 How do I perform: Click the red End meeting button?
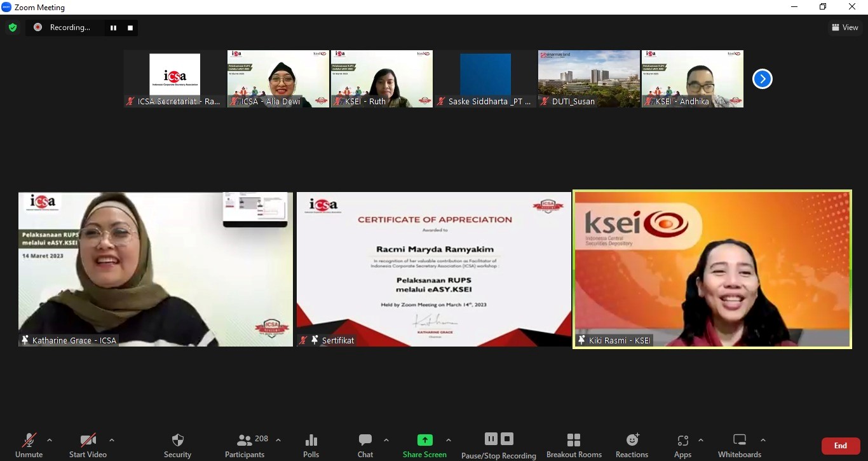click(x=840, y=446)
